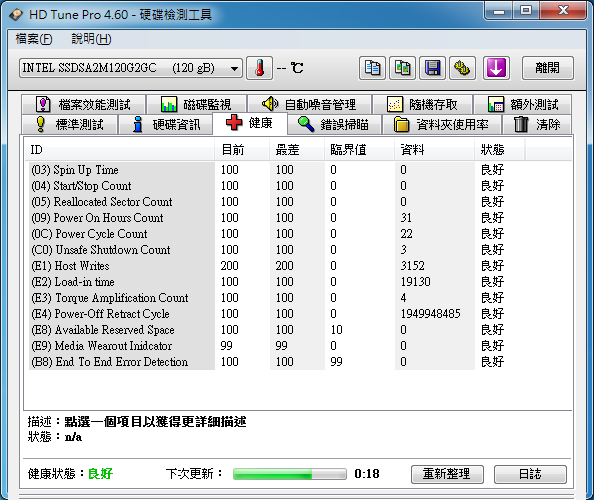The image size is (594, 500).
Task: Click the 日誌 log button
Action: [x=530, y=474]
